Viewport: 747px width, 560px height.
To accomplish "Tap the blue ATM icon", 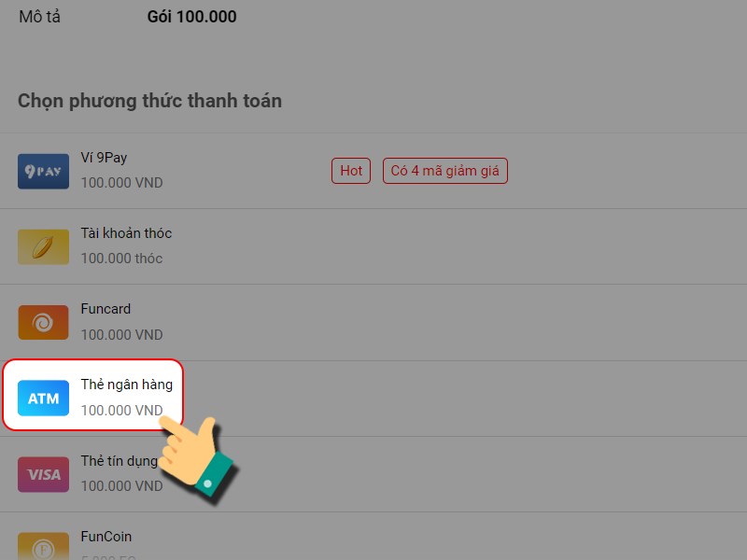I will click(43, 399).
